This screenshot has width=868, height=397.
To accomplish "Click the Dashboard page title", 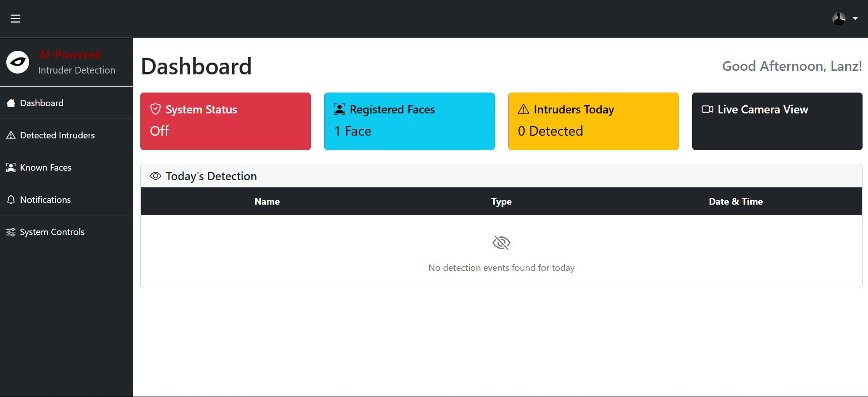I will point(196,66).
